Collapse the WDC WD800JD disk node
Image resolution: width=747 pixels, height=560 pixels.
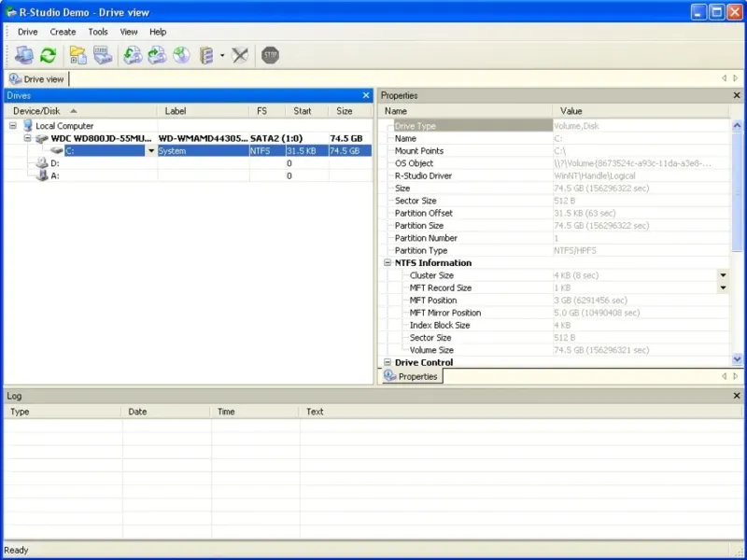click(x=28, y=138)
